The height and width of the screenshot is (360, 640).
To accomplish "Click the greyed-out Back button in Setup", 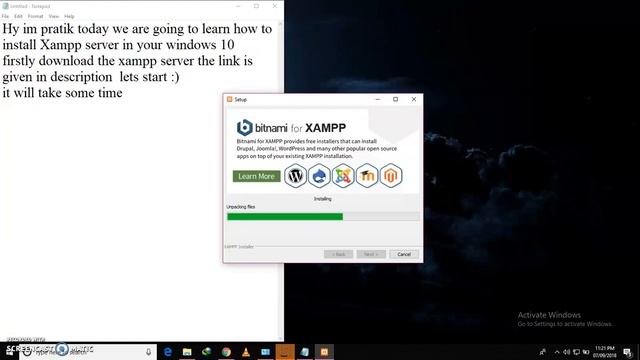I will click(x=338, y=254).
